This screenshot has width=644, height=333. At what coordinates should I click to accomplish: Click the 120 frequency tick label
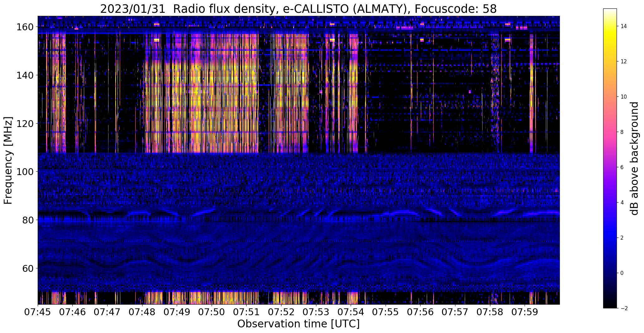tap(25, 124)
